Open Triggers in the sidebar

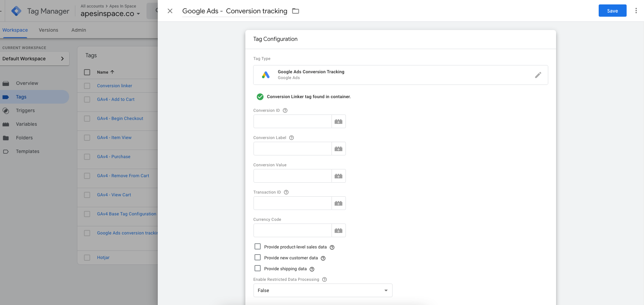25,110
